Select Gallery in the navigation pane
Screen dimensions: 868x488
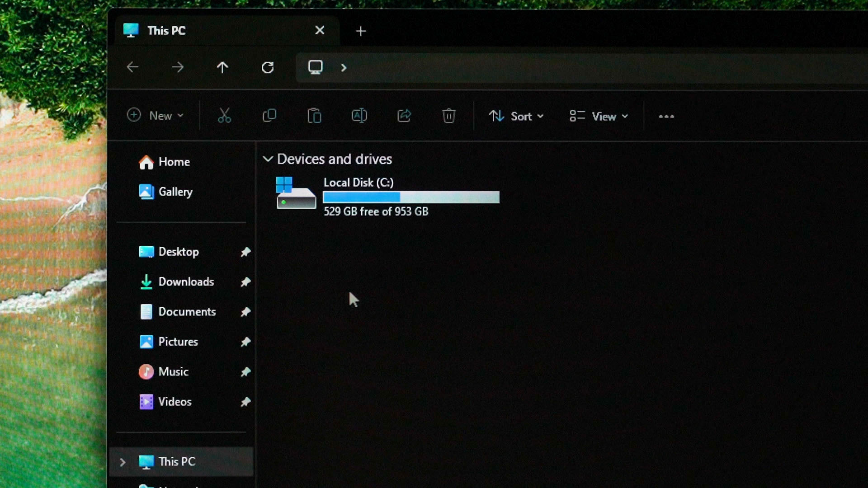tap(175, 192)
